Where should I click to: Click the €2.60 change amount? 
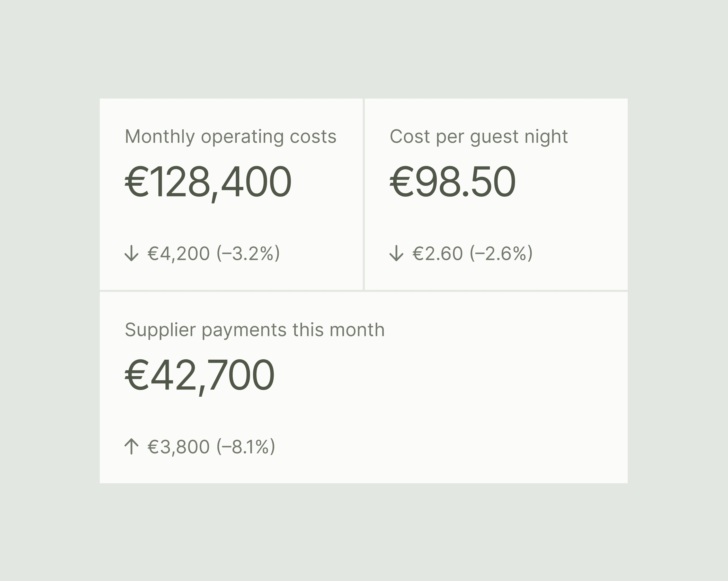click(438, 254)
